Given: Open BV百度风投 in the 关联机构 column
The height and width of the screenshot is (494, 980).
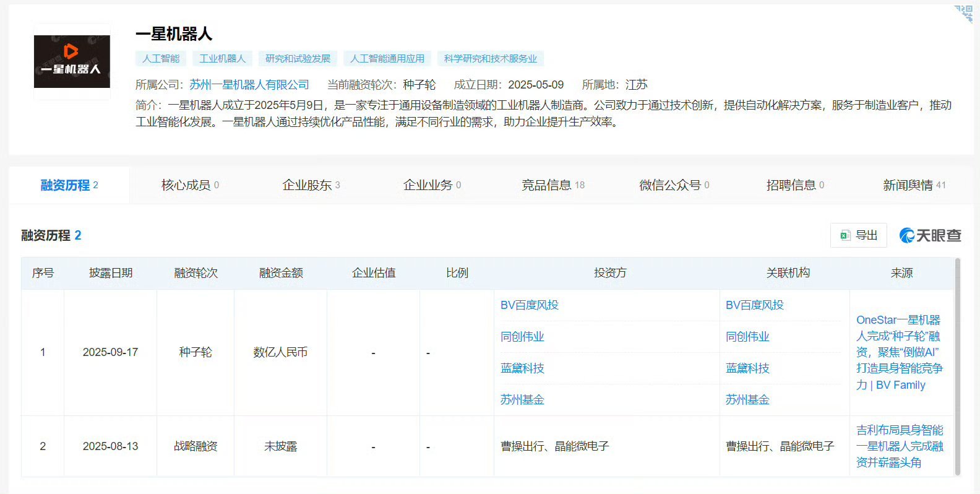Looking at the screenshot, I should point(755,305).
